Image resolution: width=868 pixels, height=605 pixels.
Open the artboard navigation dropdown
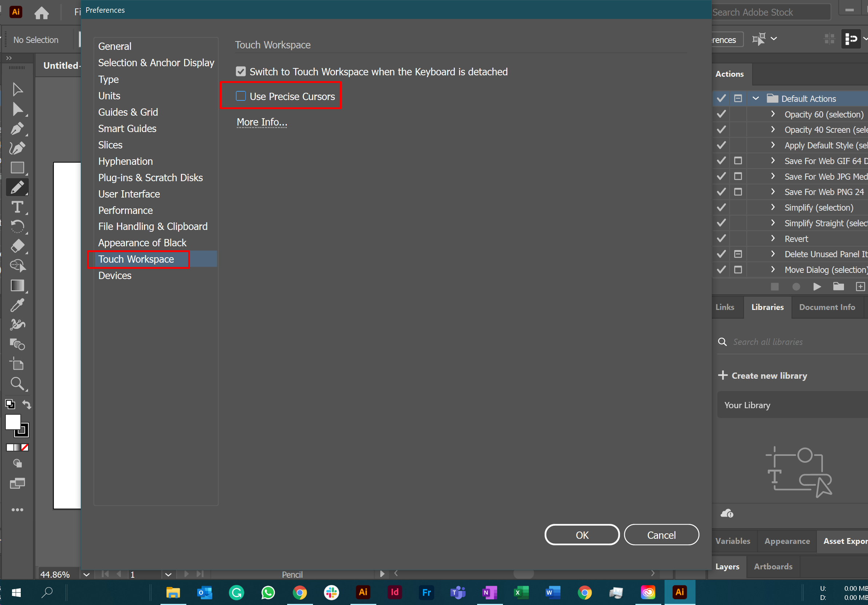168,575
